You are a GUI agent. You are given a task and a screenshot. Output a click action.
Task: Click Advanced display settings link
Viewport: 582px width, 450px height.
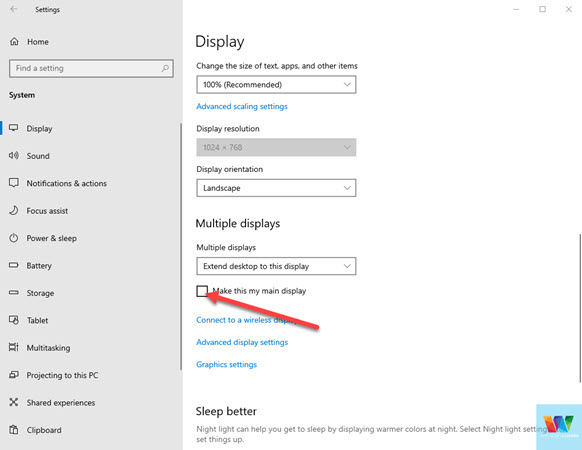242,342
